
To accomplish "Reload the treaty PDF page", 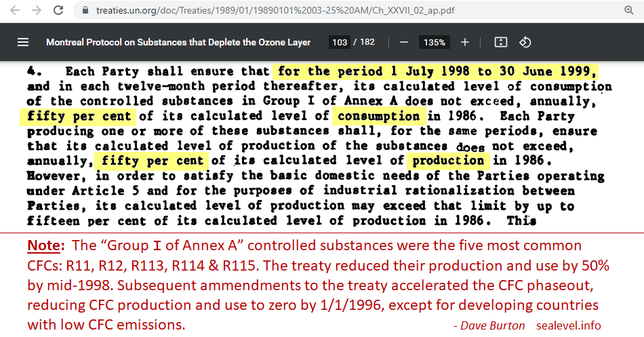I will (x=58, y=10).
